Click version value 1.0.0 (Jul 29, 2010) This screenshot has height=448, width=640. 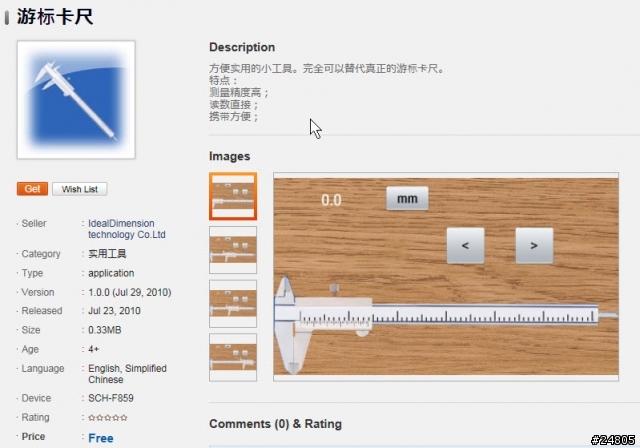(129, 293)
